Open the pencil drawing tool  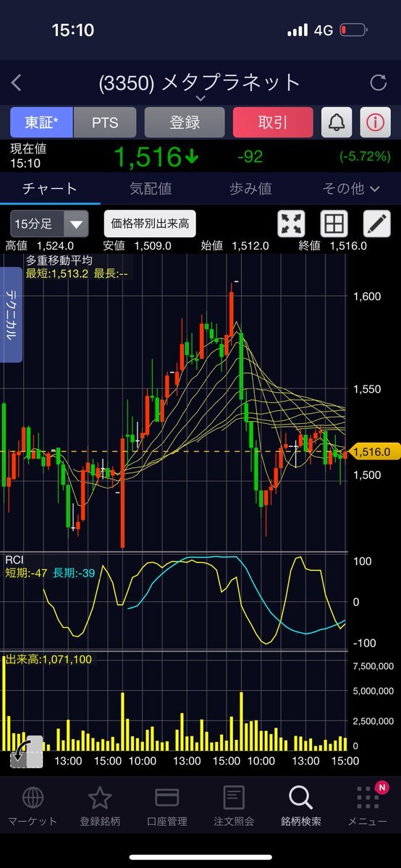click(376, 224)
